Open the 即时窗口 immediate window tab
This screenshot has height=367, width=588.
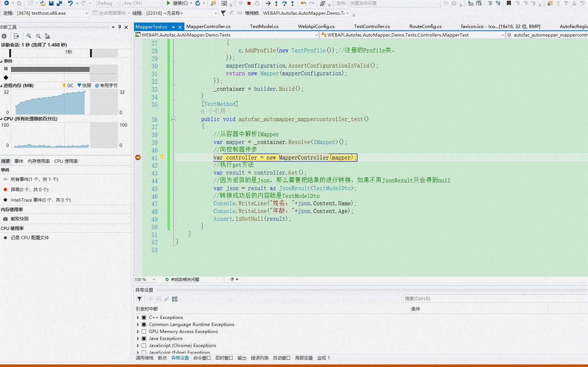click(224, 358)
